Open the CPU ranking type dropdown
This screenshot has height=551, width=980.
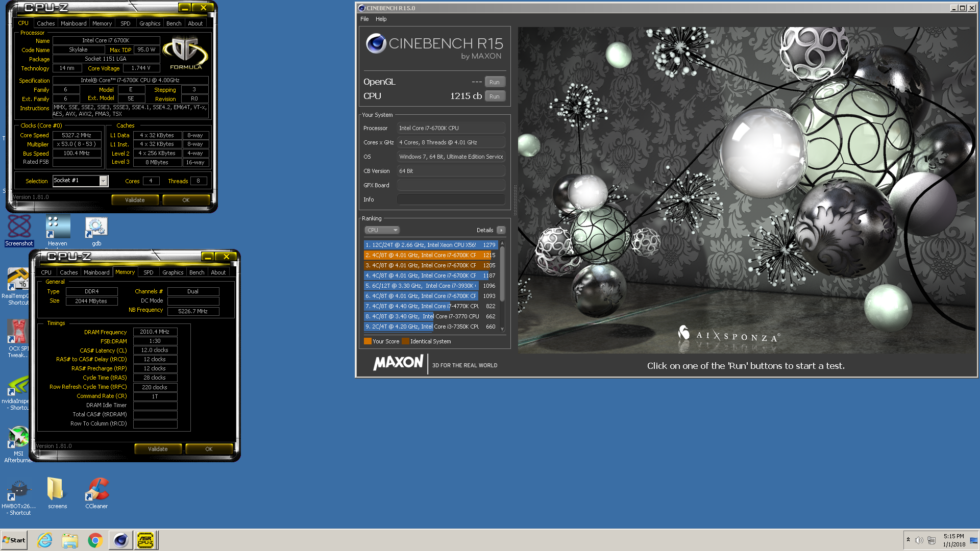382,230
